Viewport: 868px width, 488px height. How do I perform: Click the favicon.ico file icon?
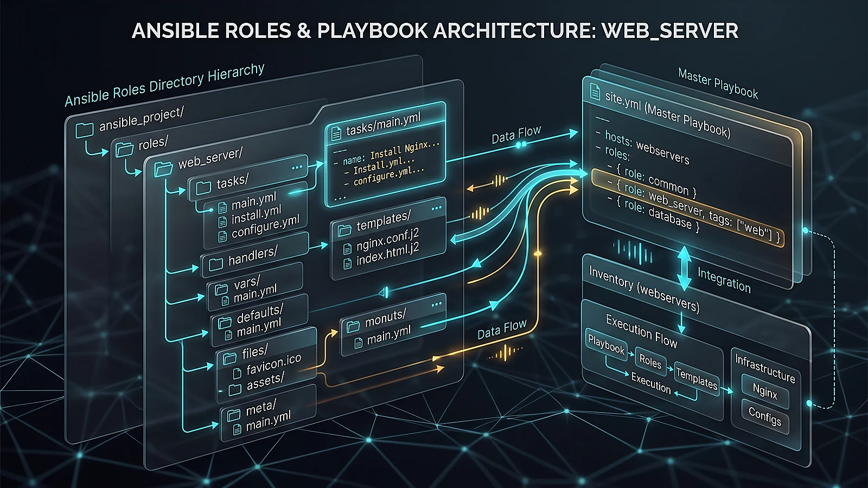point(237,374)
